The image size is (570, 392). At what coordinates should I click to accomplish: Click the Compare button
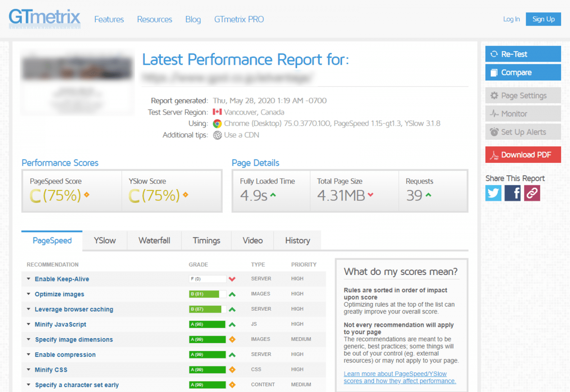coord(523,72)
